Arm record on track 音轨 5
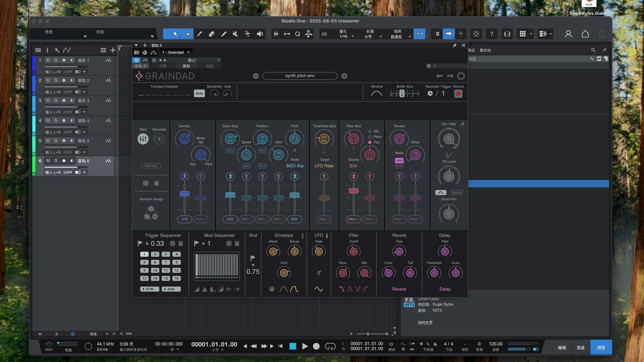Viewport: 644px width, 362px height. pos(64,141)
